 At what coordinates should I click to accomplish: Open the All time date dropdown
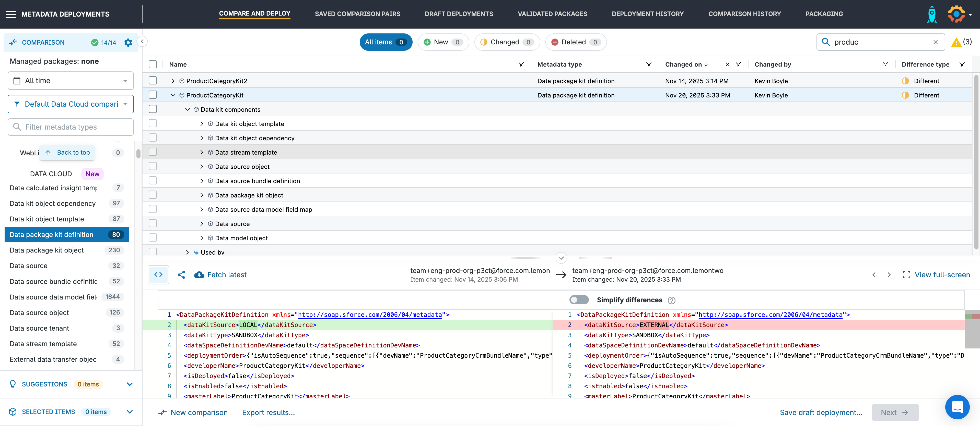(x=71, y=81)
